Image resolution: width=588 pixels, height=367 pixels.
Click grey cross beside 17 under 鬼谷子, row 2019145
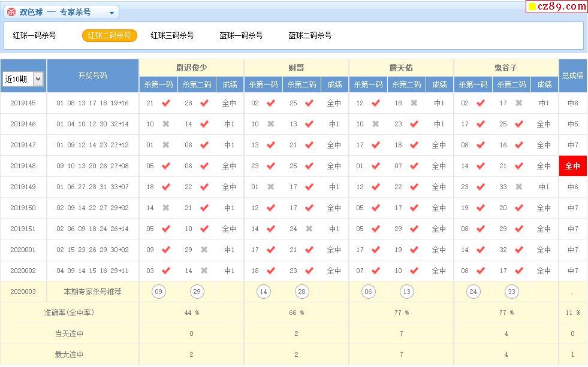(518, 103)
